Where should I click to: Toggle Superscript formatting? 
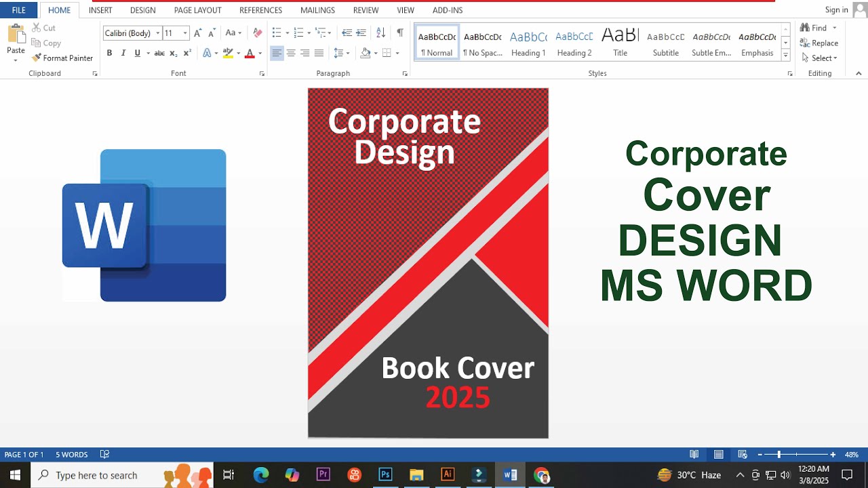click(188, 53)
